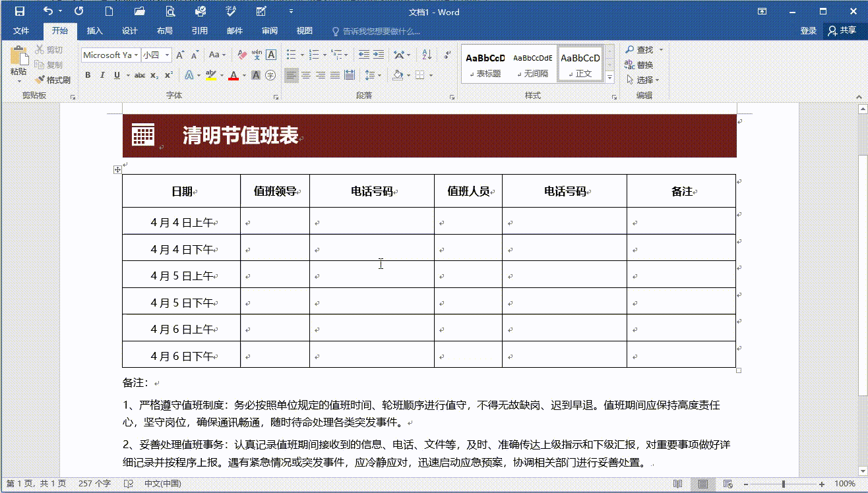Toggle underline formatting
868x493 pixels.
[x=117, y=75]
